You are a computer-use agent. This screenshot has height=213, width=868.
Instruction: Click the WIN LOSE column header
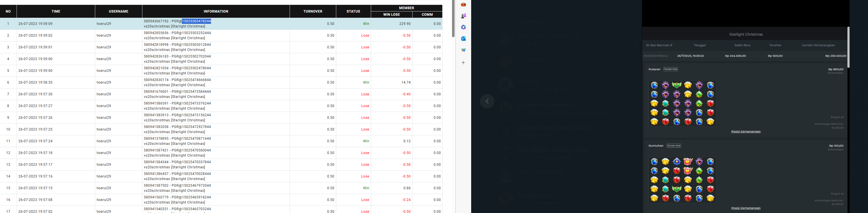[x=392, y=15]
